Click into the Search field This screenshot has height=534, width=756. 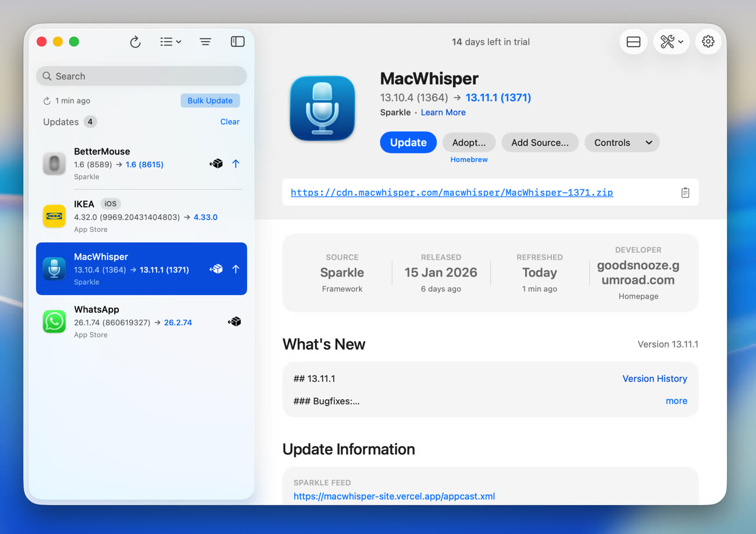pos(141,76)
